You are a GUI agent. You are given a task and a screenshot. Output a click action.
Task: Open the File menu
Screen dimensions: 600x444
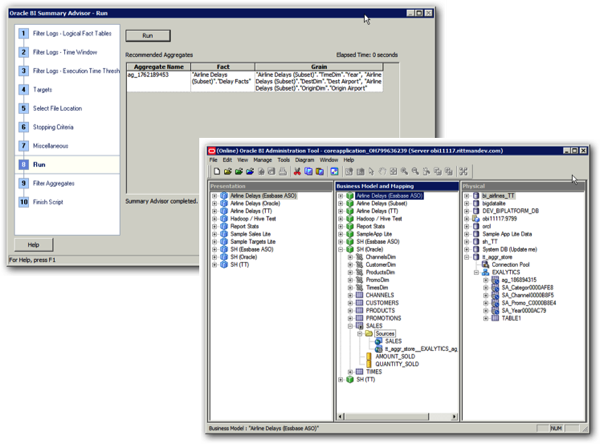pyautogui.click(x=213, y=160)
